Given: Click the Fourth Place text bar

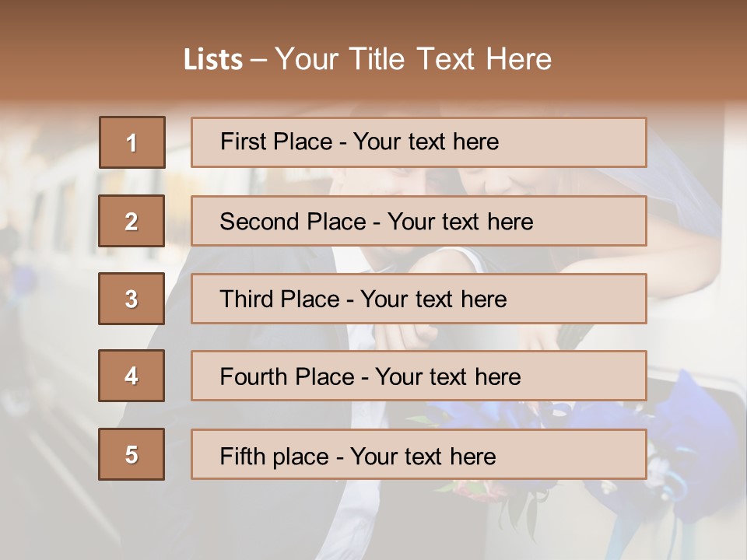Looking at the screenshot, I should (x=419, y=376).
